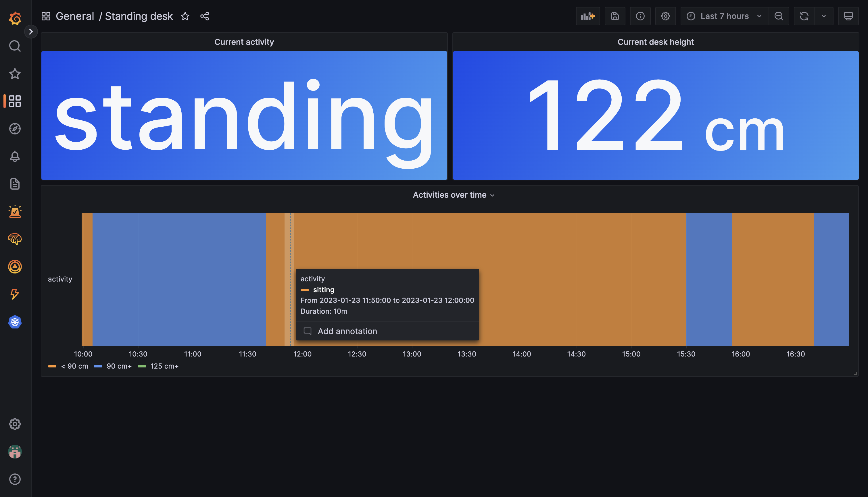Click the Grafana logo home icon
Viewport: 868px width, 497px height.
(15, 18)
